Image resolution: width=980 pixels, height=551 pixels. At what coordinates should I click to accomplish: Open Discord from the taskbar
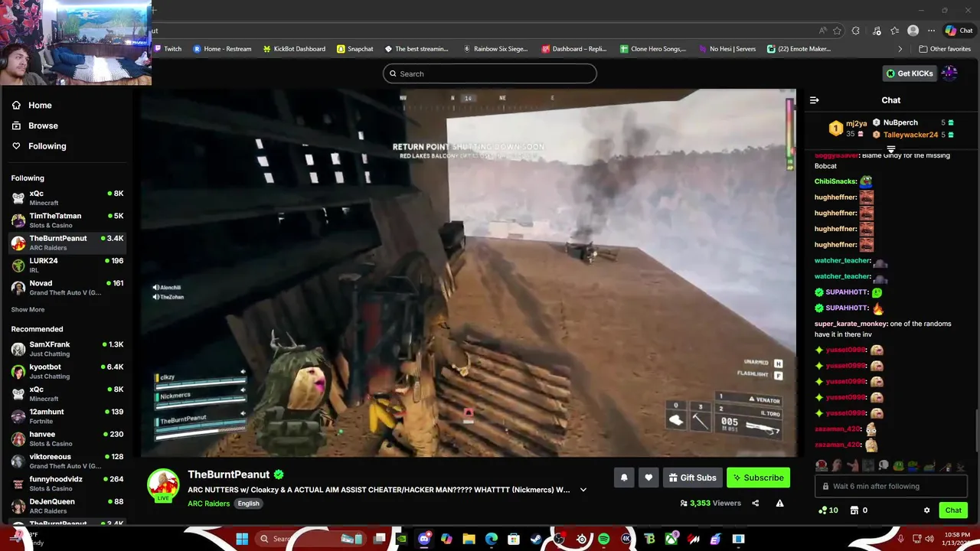[x=424, y=539]
